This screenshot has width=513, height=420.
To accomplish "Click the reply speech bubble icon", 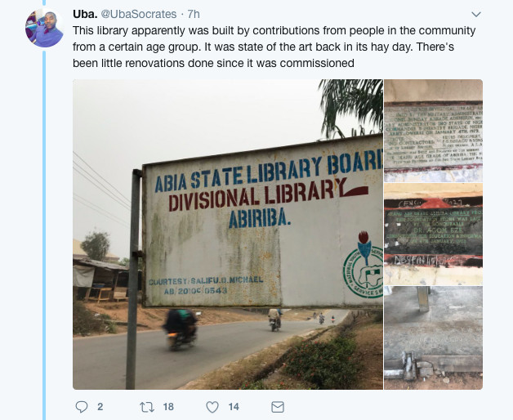I will [82, 407].
